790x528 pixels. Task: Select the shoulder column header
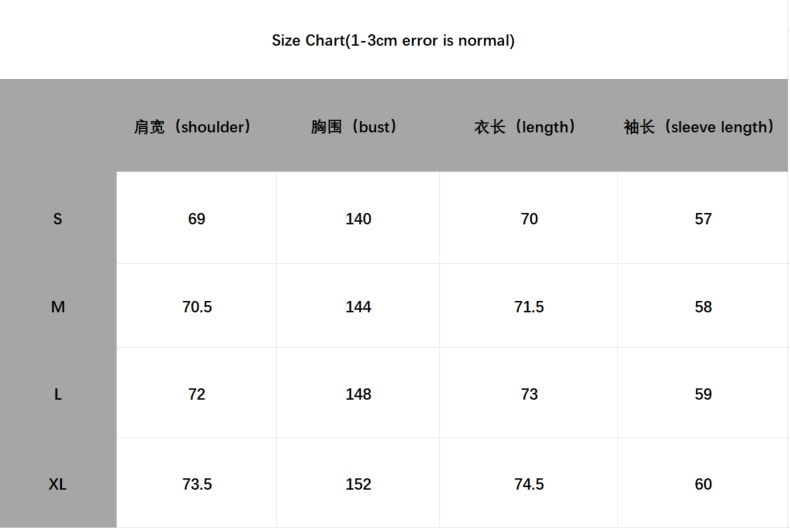(192, 126)
